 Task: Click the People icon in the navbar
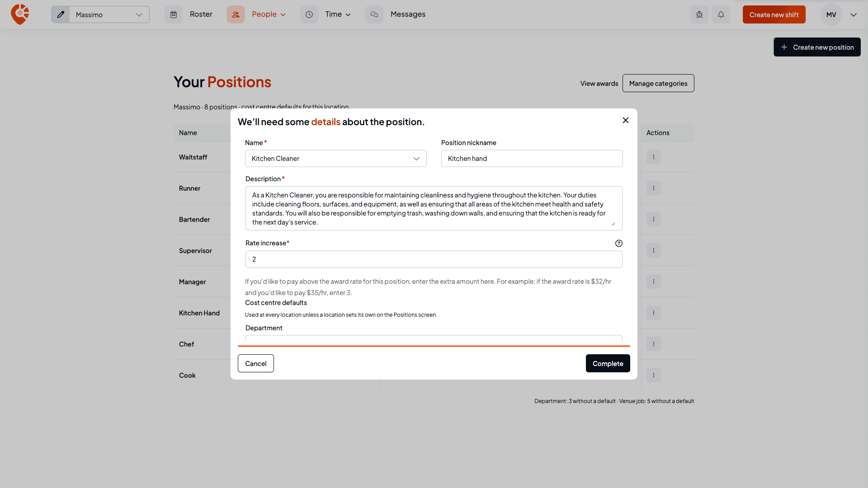point(236,14)
